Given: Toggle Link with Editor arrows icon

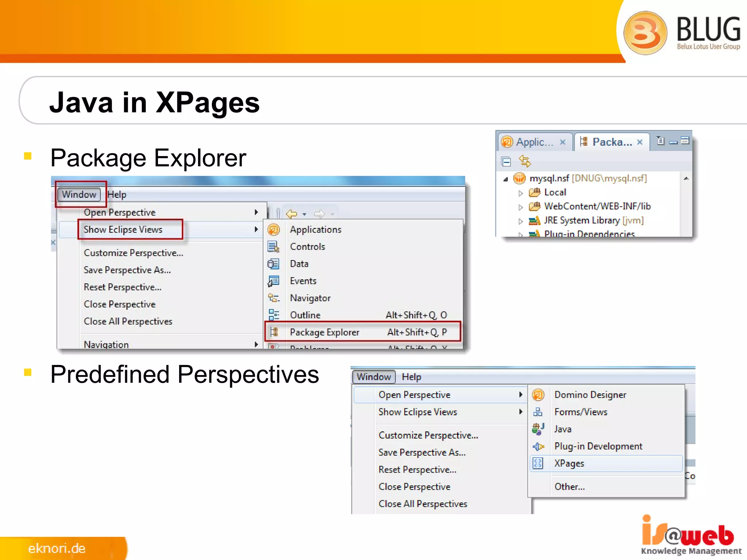Looking at the screenshot, I should [x=525, y=161].
